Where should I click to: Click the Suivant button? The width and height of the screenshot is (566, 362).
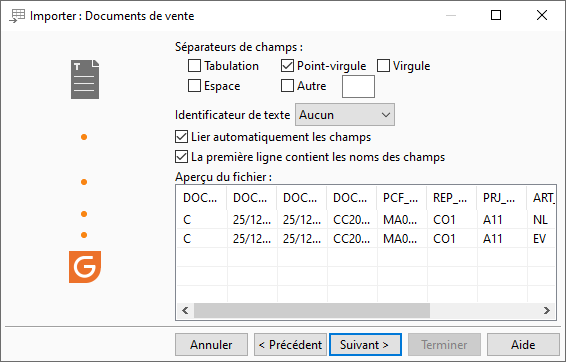click(365, 345)
